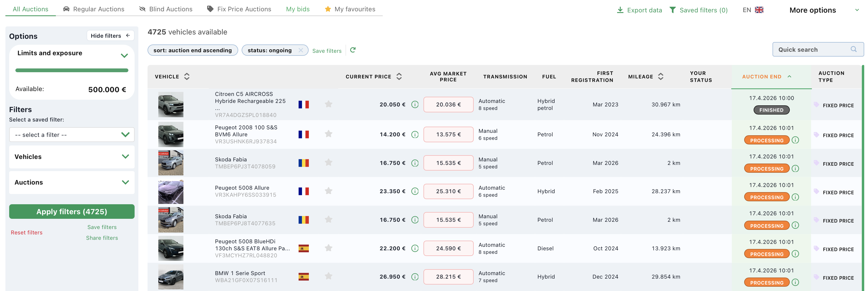Image resolution: width=868 pixels, height=291 pixels.
Task: Favourite the Citroen C5 AIRCROSS star
Action: 329,104
